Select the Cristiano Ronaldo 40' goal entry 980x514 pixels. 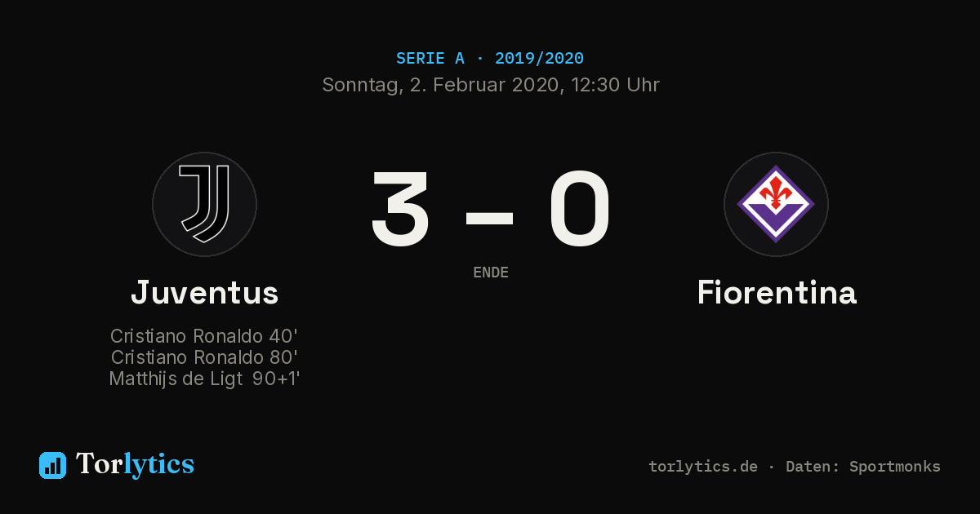204,336
